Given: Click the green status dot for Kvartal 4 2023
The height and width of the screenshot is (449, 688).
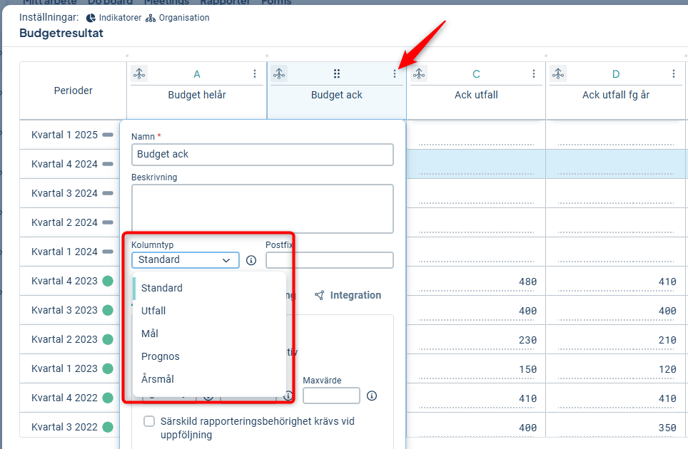Looking at the screenshot, I should [x=107, y=281].
